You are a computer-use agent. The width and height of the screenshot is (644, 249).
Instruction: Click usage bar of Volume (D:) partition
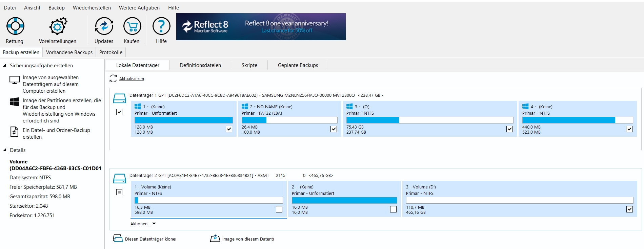[520, 200]
